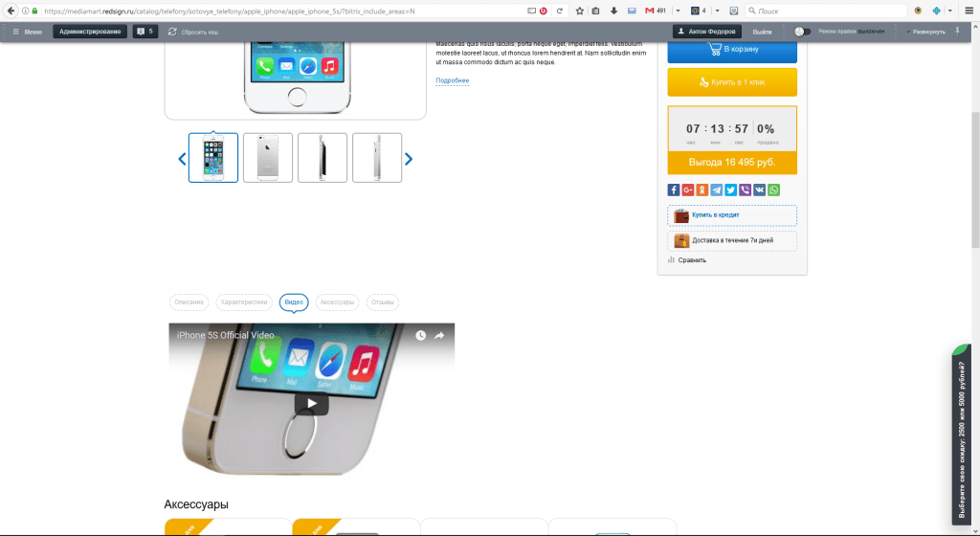
Task: Click share arrow on YouTube video
Action: [x=439, y=335]
